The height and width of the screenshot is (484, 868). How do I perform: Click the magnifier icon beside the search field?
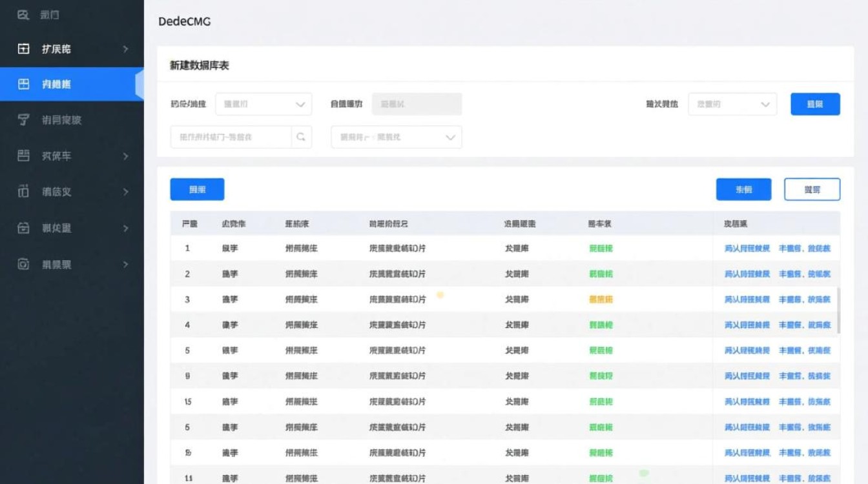[x=301, y=137]
